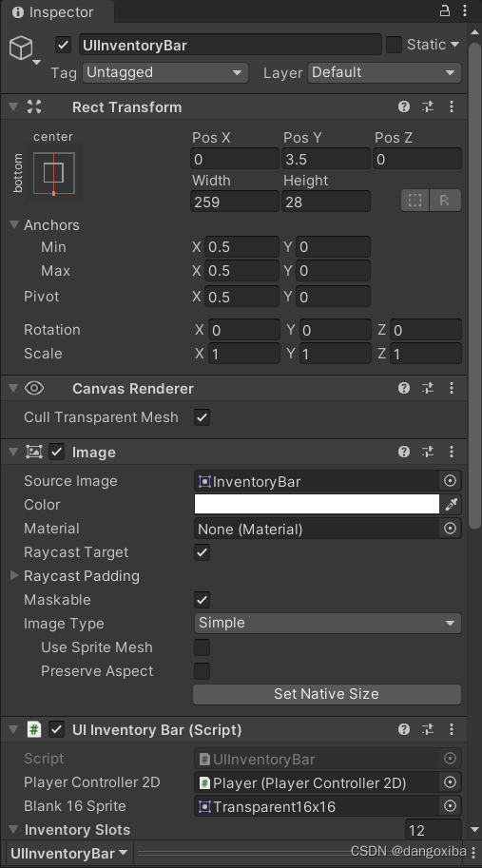Click the color eyedropper icon
The width and height of the screenshot is (482, 868).
pos(451,504)
